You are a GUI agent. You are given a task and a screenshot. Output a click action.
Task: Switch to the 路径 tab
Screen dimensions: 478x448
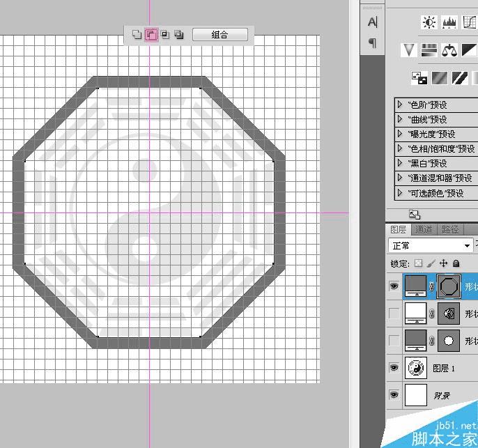pyautogui.click(x=450, y=229)
